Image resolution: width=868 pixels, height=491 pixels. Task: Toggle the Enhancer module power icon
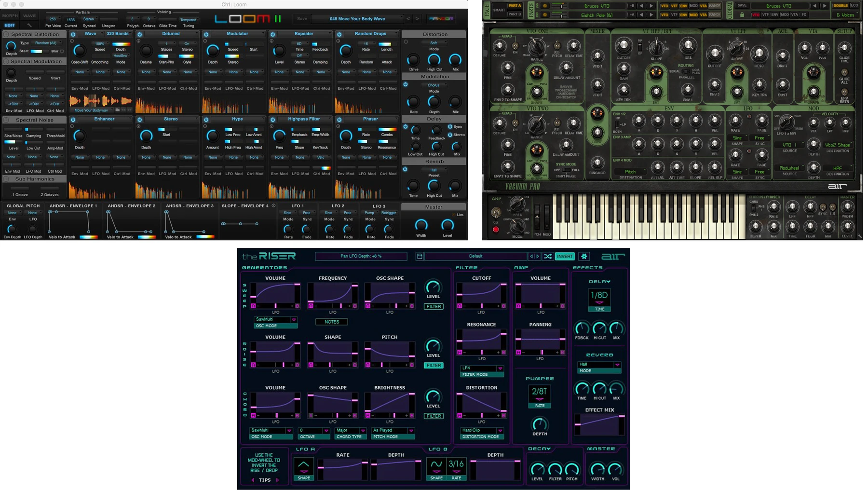click(73, 120)
